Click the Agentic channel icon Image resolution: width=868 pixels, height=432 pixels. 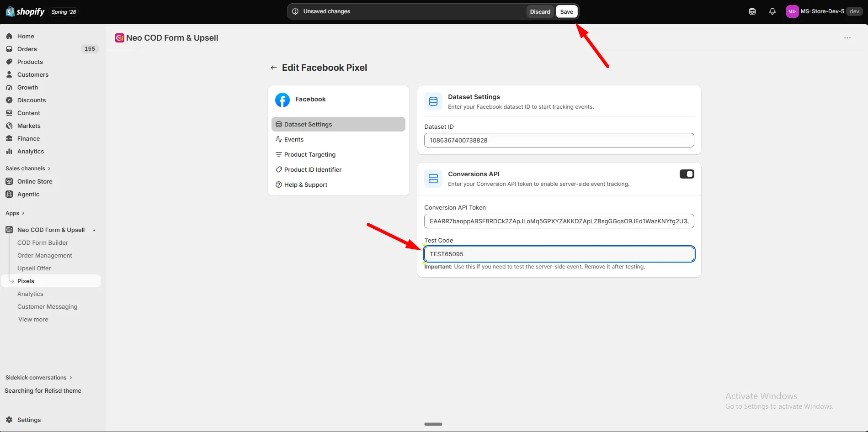[x=9, y=194]
